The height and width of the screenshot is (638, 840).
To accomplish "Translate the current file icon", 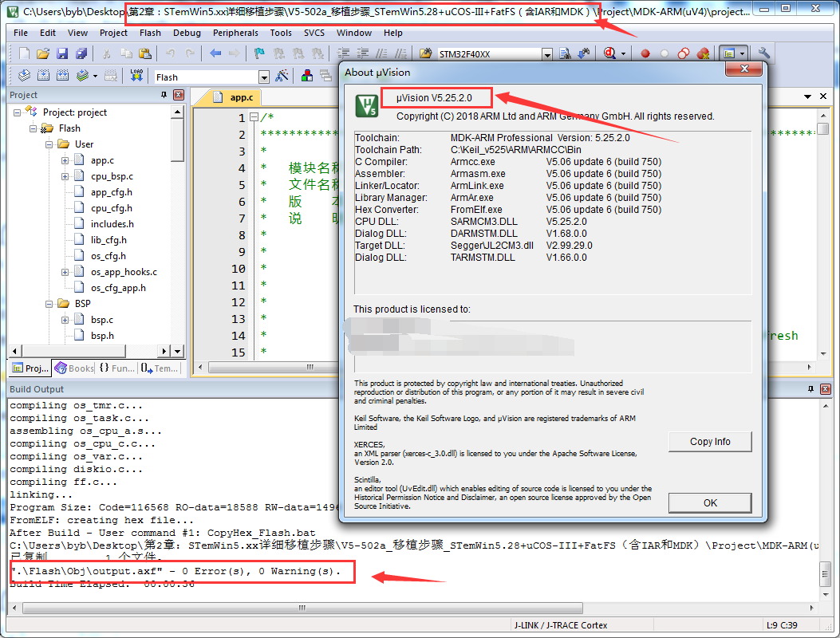I will pyautogui.click(x=24, y=76).
